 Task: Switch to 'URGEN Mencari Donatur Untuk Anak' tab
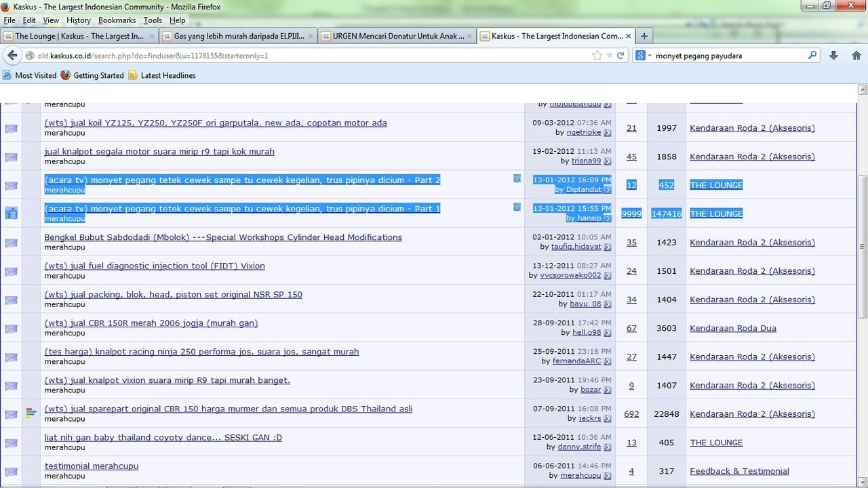[x=397, y=36]
